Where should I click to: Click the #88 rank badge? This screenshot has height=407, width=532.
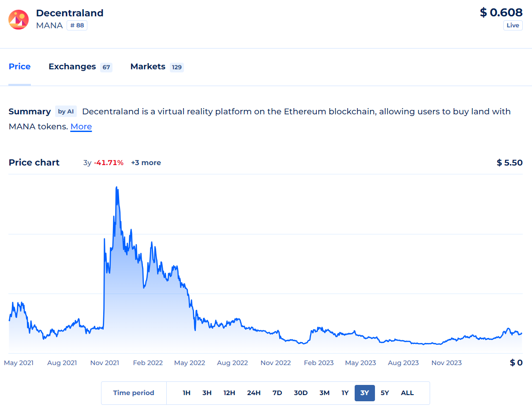[x=77, y=25]
